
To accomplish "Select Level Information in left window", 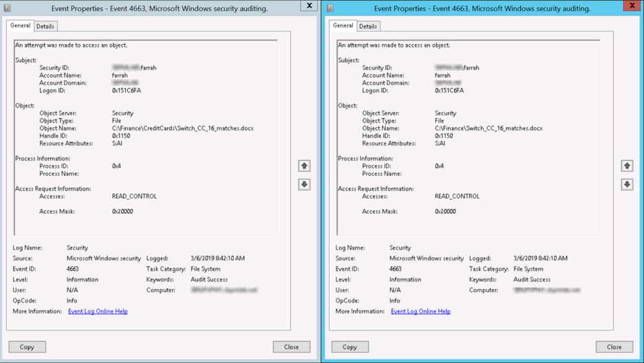I will (83, 280).
